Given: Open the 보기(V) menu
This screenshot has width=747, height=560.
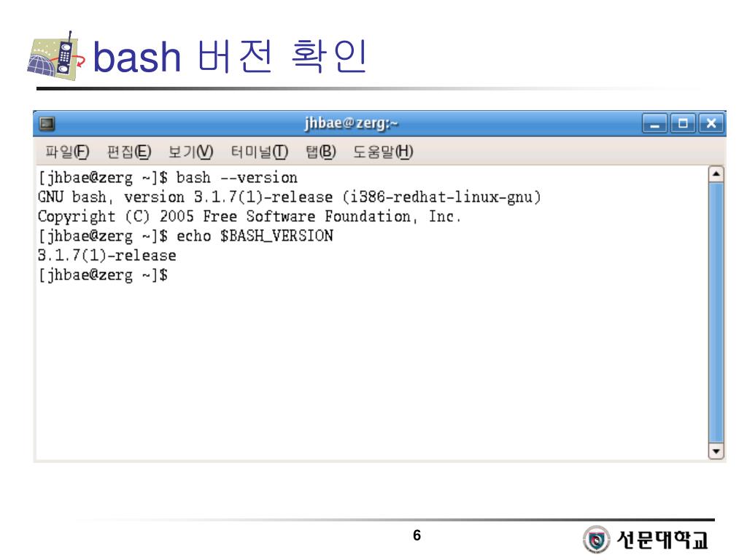Looking at the screenshot, I should [190, 152].
